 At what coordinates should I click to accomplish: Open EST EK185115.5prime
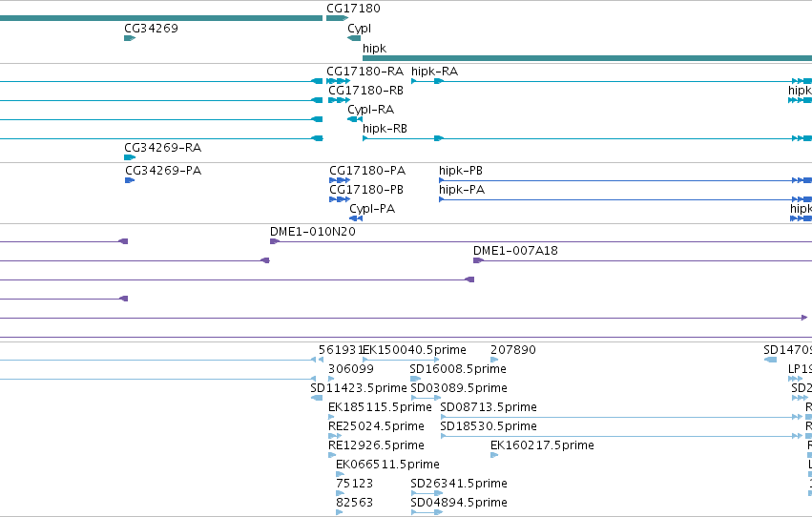tap(331, 417)
